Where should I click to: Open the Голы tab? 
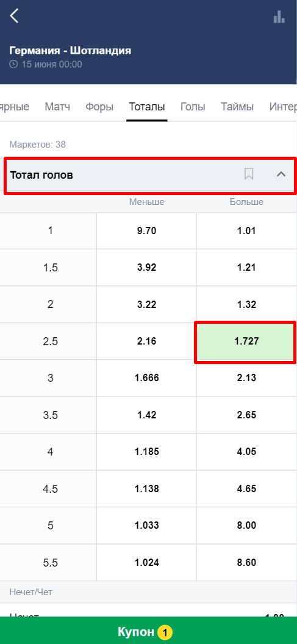coord(193,107)
